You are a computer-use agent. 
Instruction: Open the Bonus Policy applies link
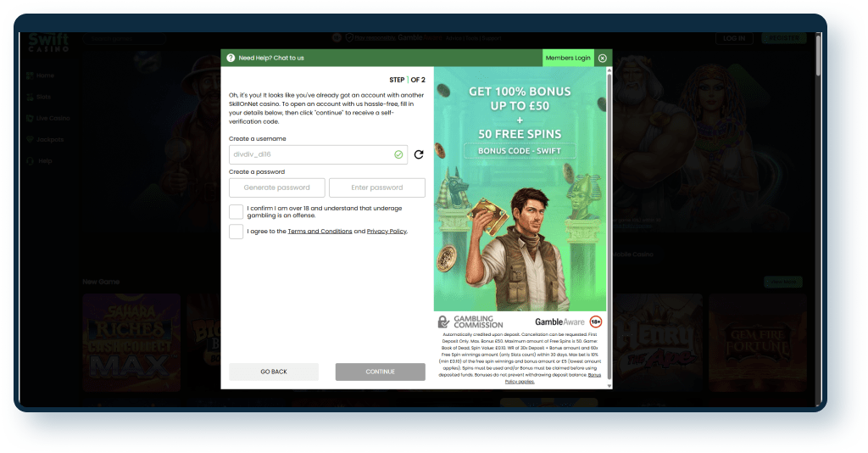[x=553, y=378]
